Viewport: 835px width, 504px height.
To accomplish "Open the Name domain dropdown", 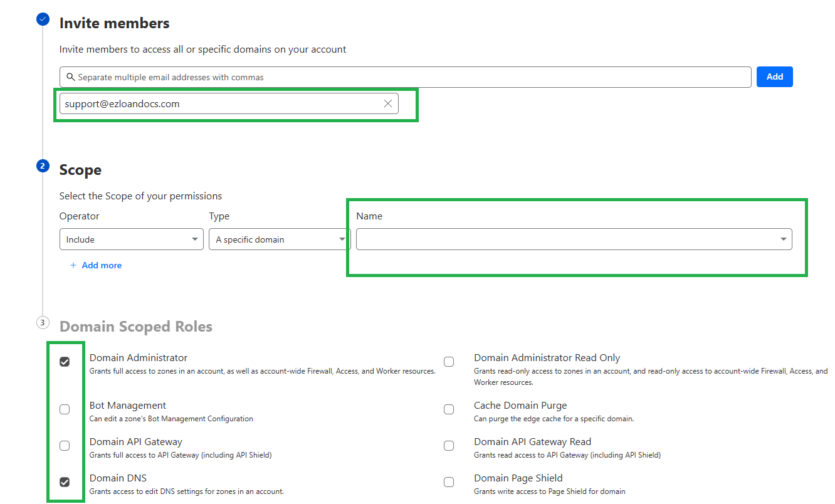I will [x=573, y=239].
